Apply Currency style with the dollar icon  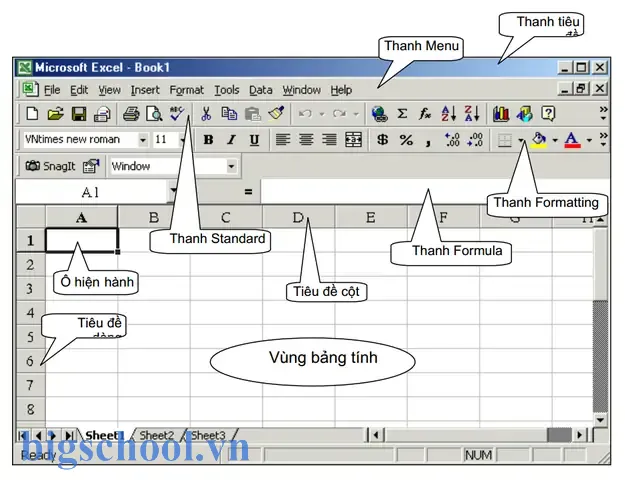coord(383,140)
